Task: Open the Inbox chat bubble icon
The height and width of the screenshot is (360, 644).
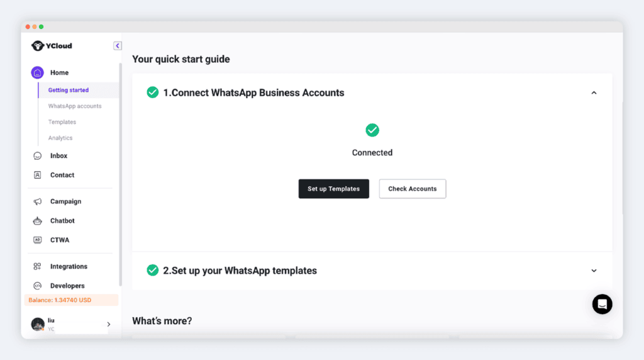Action: click(x=37, y=155)
